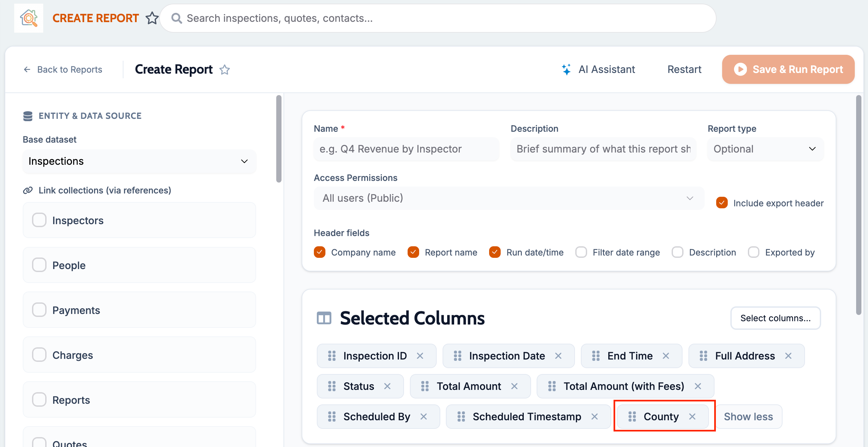Click the AI Assistant sparkle icon
Image resolution: width=868 pixels, height=447 pixels.
[566, 69]
